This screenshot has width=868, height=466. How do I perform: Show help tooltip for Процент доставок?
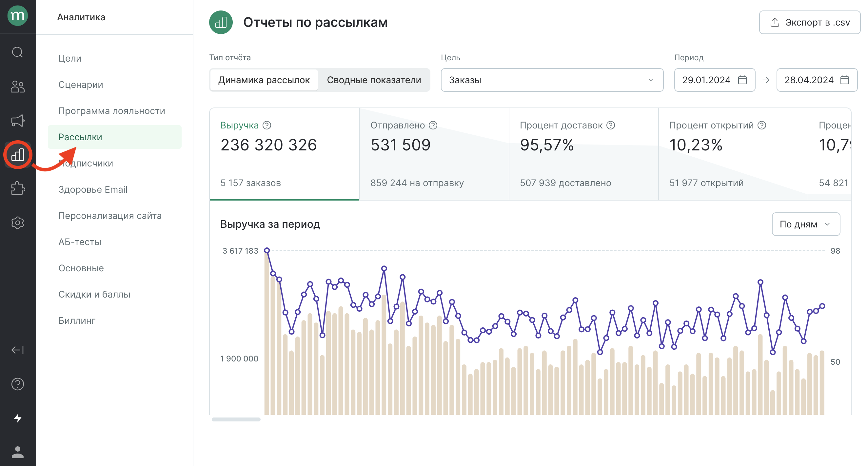pyautogui.click(x=611, y=125)
